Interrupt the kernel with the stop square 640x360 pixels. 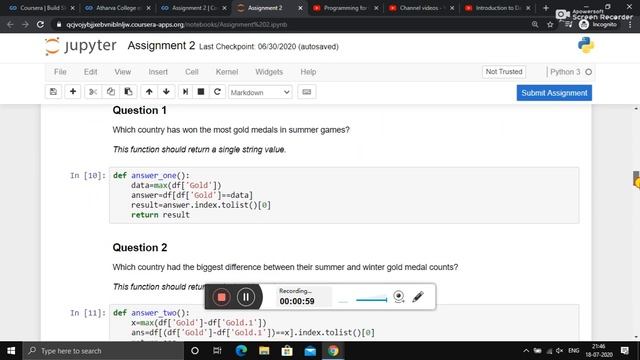tap(201, 92)
